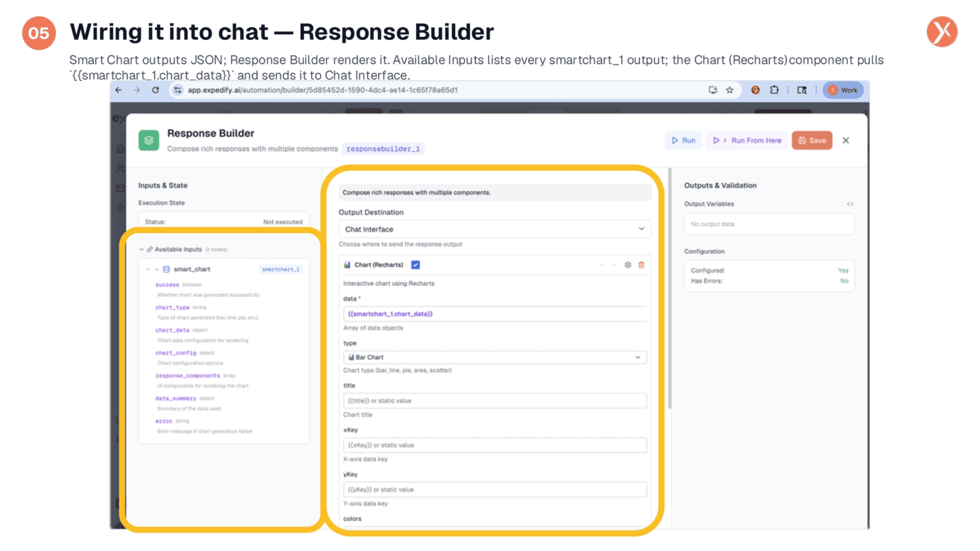The width and height of the screenshot is (980, 551).
Task: Click the chart title input field
Action: tap(495, 400)
